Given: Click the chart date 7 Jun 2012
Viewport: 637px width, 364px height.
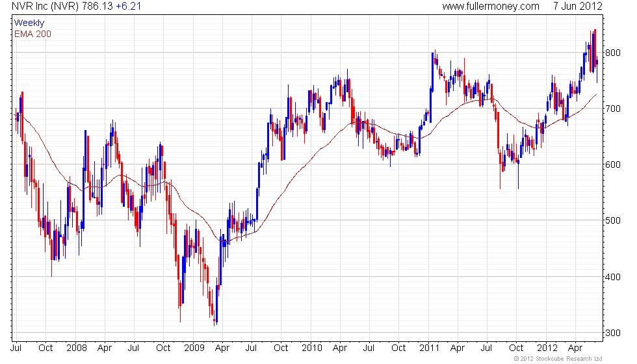Looking at the screenshot, I should click(x=577, y=6).
